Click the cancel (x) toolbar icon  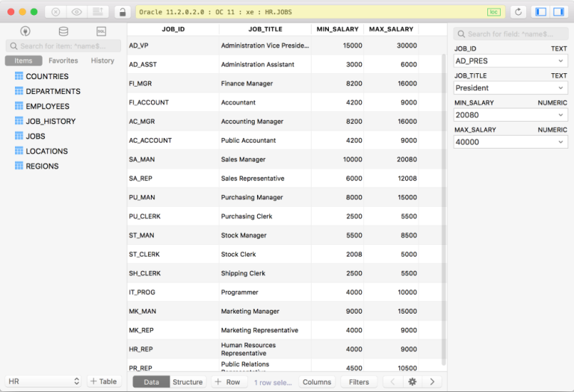55,12
